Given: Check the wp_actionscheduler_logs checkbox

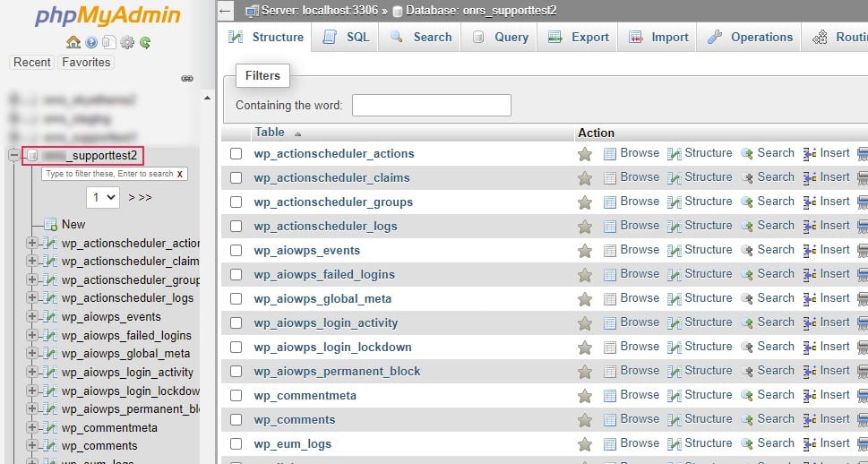Looking at the screenshot, I should (236, 226).
